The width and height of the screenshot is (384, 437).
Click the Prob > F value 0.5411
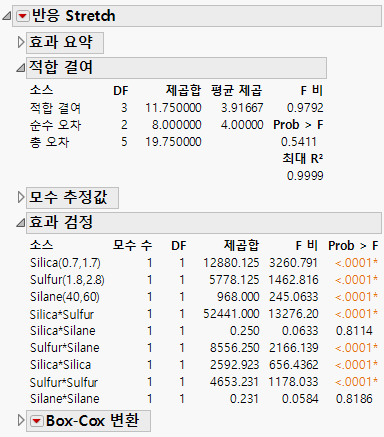[x=299, y=142]
